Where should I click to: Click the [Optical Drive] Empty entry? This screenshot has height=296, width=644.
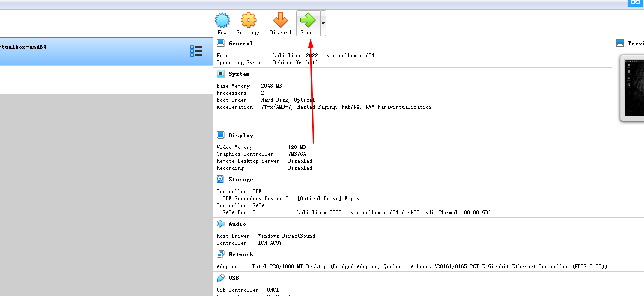point(328,198)
